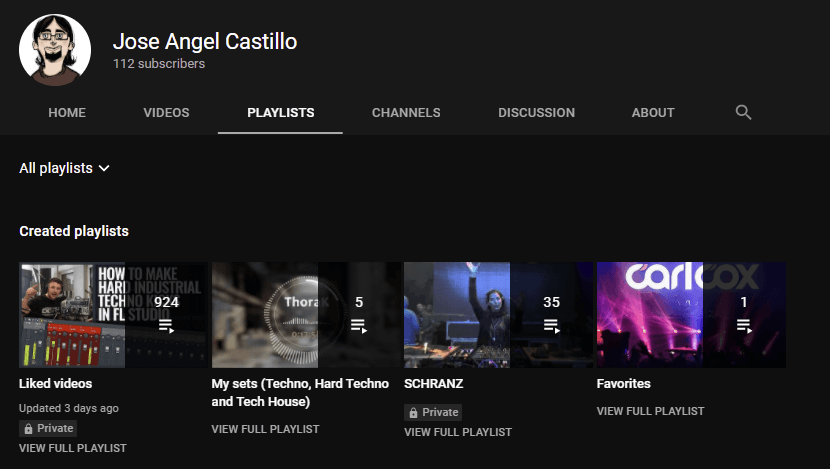Viewport: 830px width, 469px height.
Task: Click the Private lock badge under Liked videos
Action: (49, 428)
